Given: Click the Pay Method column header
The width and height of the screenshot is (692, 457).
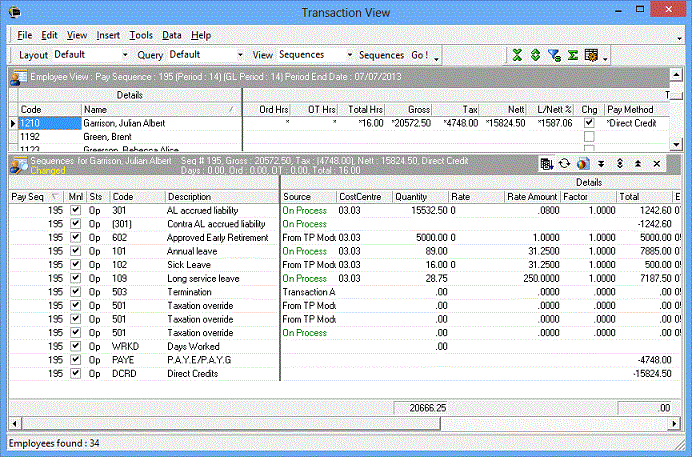Looking at the screenshot, I should tap(637, 109).
